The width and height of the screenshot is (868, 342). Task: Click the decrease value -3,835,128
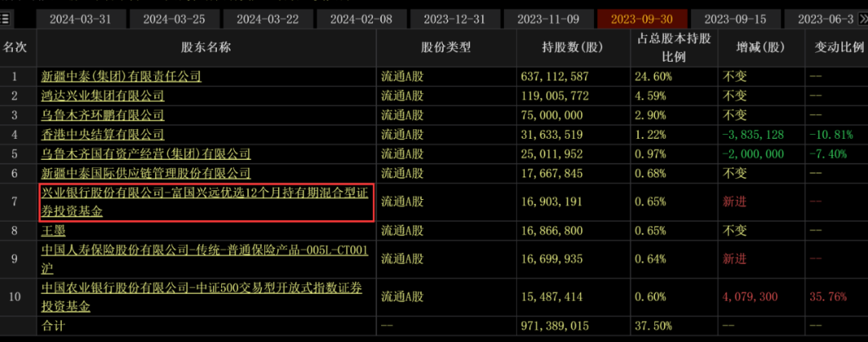753,135
